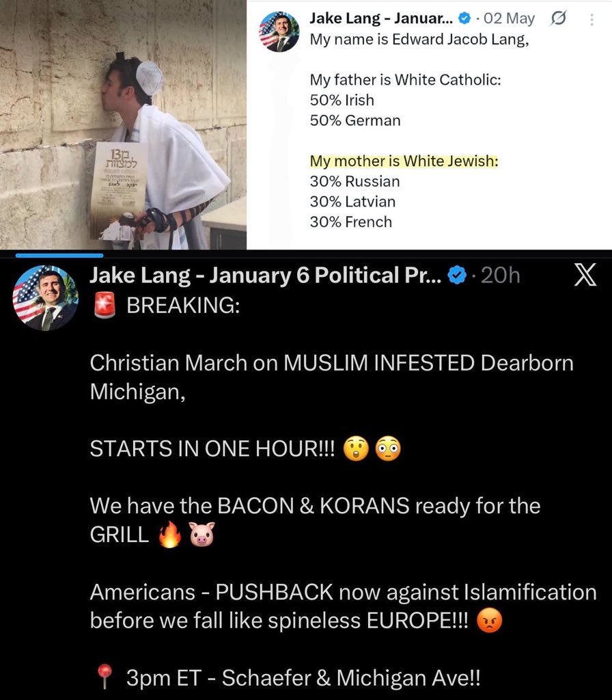The image size is (612, 700).
Task: Open the '20h' timestamp link
Action: coord(501,275)
